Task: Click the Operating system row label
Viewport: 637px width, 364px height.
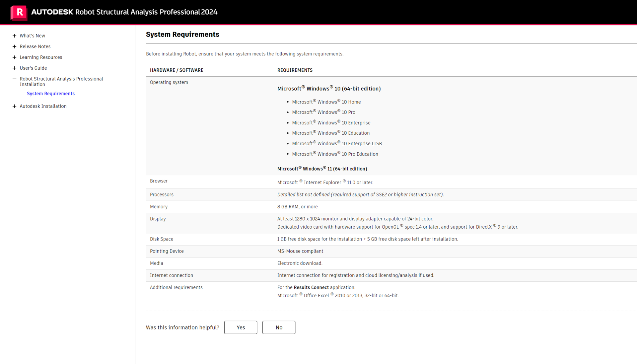Action: pyautogui.click(x=169, y=82)
